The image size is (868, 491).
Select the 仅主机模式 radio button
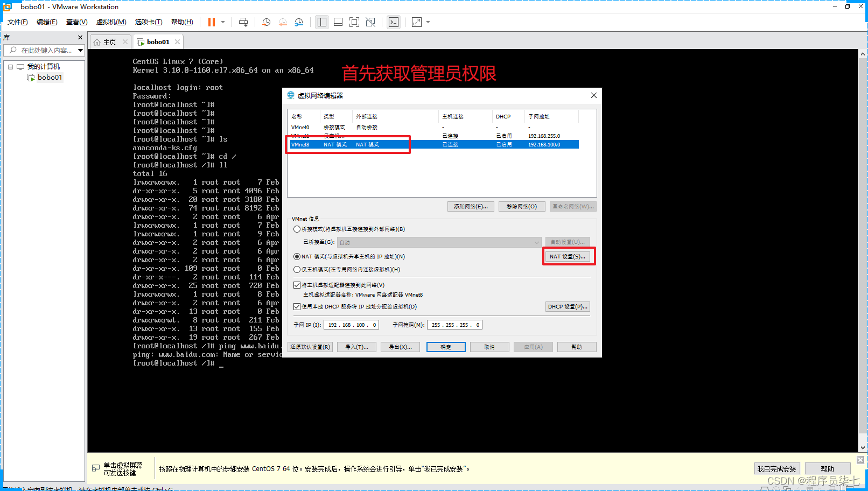pos(297,270)
